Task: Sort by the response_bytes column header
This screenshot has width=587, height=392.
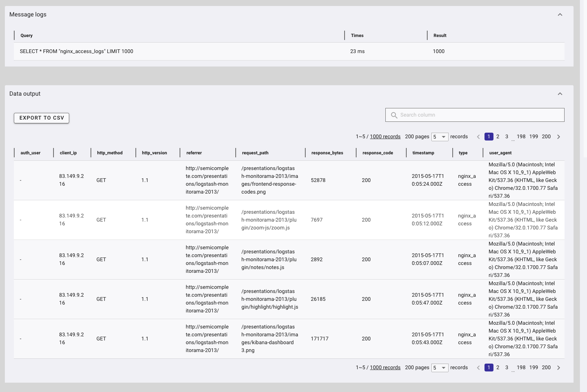Action: pyautogui.click(x=327, y=153)
